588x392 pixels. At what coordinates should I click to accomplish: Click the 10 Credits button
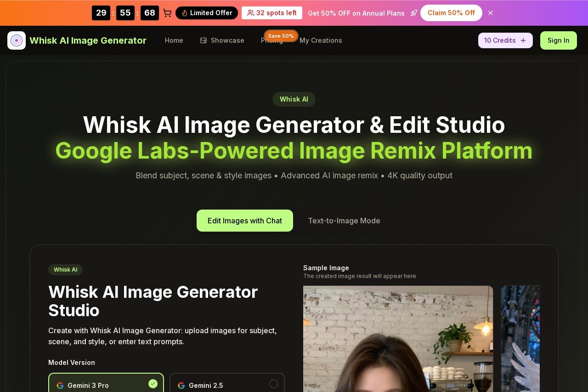point(505,40)
